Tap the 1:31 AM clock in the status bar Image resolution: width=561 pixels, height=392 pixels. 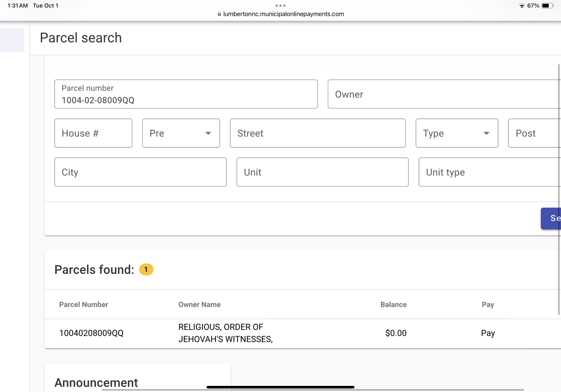pyautogui.click(x=18, y=6)
